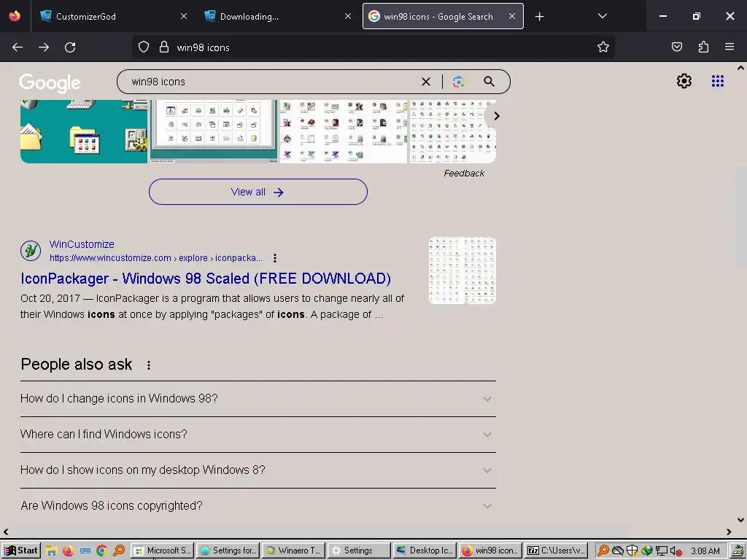Switch to the C:\Users\v... 7-Zip taskbar window
The height and width of the screenshot is (560, 747).
coord(556,551)
